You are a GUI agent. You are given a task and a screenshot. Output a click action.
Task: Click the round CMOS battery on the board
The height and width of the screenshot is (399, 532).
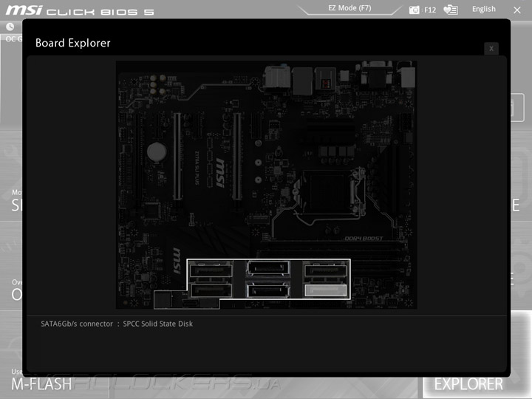[157, 151]
